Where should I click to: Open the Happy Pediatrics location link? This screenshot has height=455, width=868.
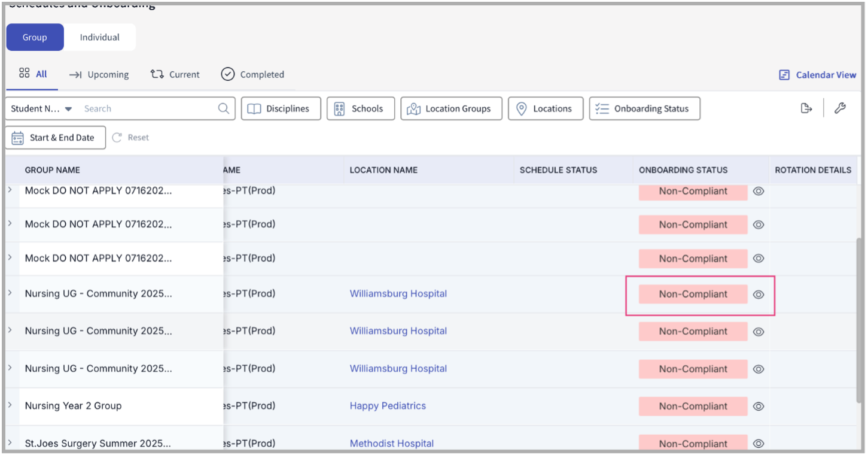tap(388, 406)
